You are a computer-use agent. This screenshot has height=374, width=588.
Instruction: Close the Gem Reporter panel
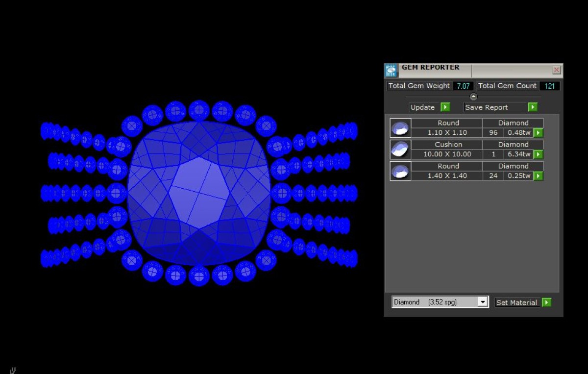[557, 70]
